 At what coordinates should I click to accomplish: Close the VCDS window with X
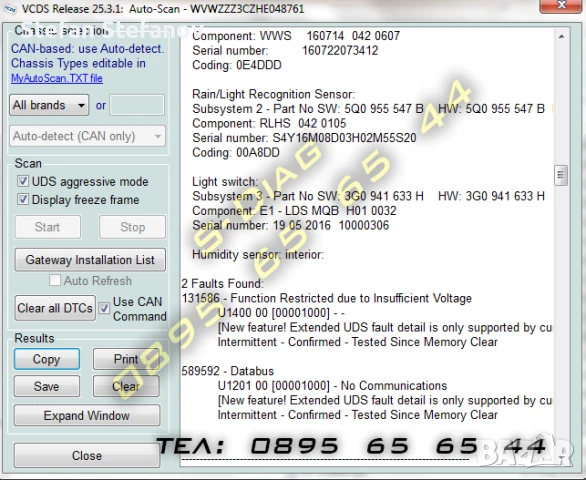561,5
